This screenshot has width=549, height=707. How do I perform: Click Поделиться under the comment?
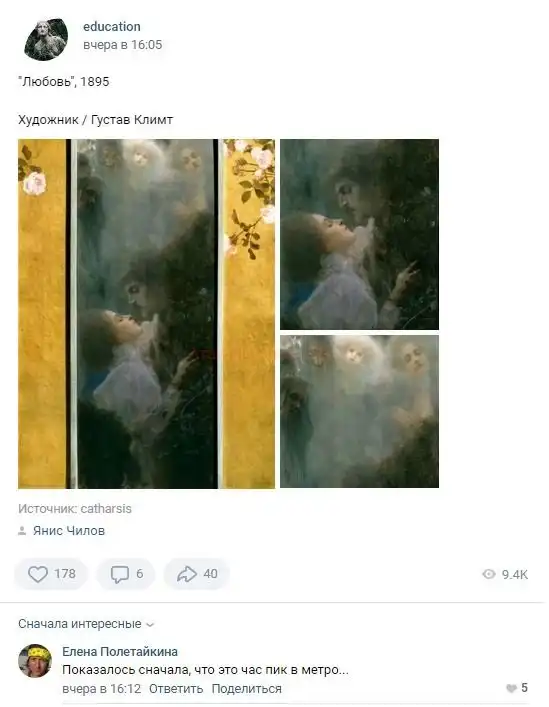(x=247, y=689)
